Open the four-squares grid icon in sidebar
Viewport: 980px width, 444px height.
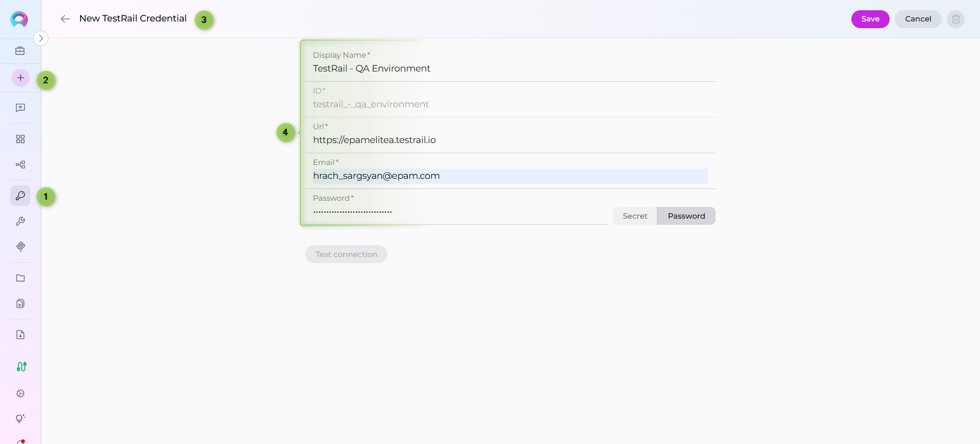point(20,139)
